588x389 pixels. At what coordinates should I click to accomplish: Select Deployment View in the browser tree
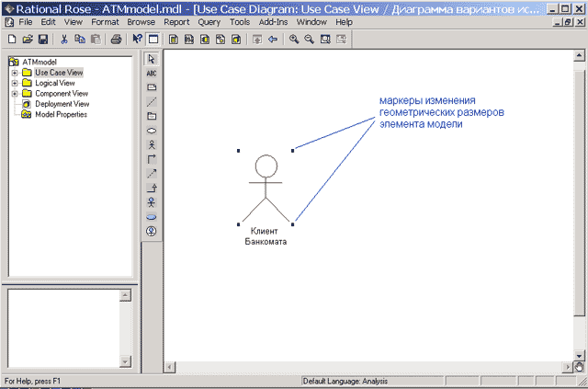click(62, 104)
